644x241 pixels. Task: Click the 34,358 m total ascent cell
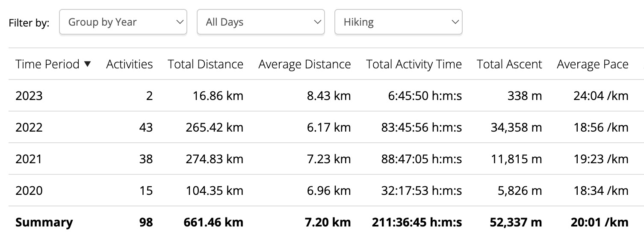point(516,127)
